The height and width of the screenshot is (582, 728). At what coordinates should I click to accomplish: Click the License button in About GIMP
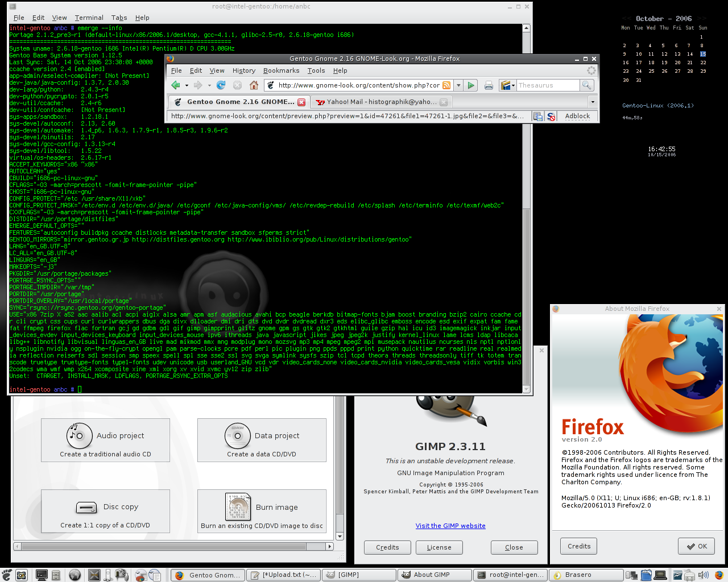[x=439, y=547]
